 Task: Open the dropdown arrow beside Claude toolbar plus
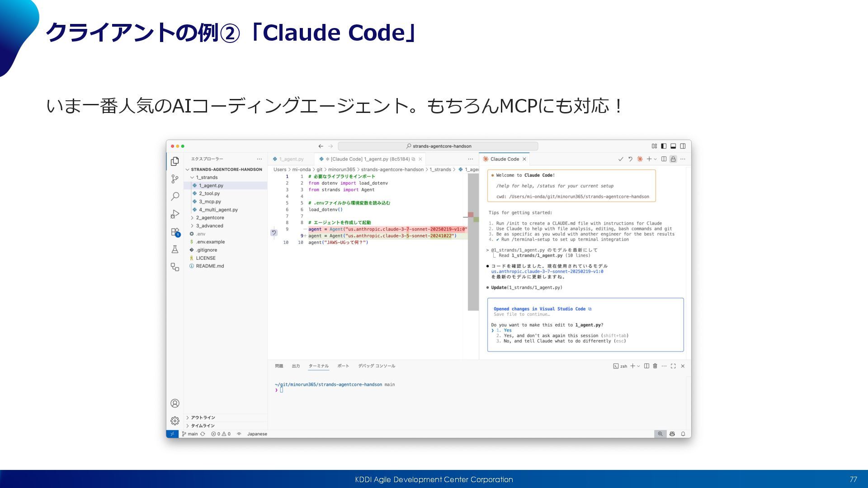(x=655, y=159)
